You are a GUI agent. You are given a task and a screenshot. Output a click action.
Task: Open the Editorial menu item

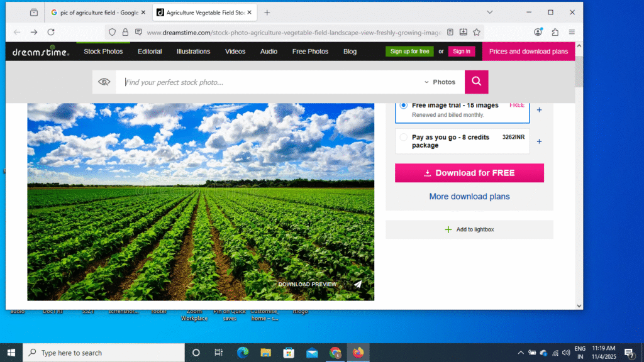pyautogui.click(x=150, y=52)
